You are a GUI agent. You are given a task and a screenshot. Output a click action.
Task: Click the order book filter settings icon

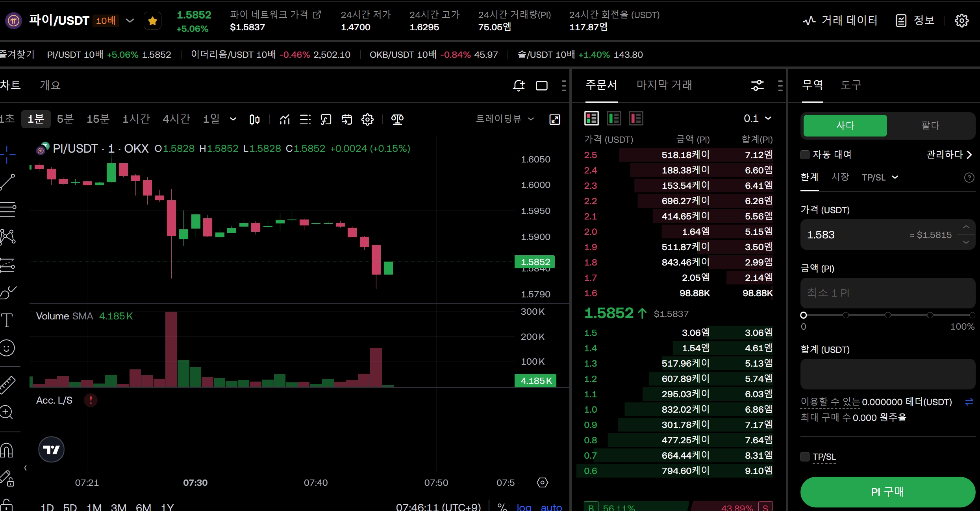coord(757,85)
